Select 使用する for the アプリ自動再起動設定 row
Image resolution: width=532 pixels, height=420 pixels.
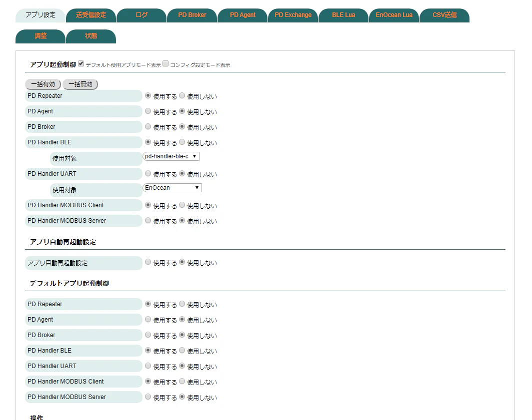[x=148, y=262]
